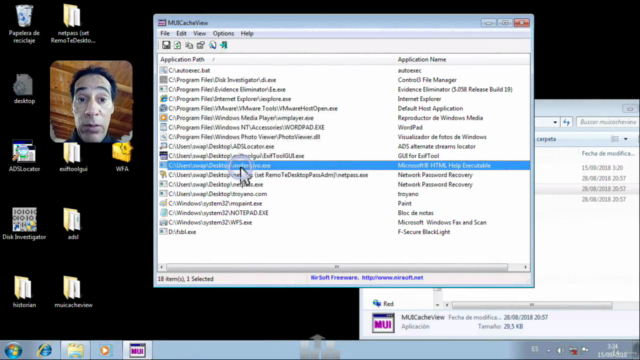Click the webcam video thumbnail
This screenshot has width=640, height=360.
click(91, 102)
